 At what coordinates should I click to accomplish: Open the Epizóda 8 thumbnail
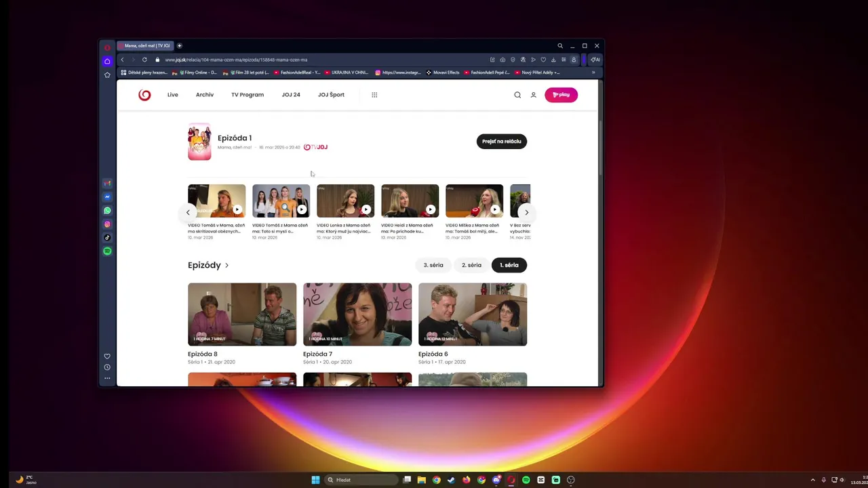(242, 314)
